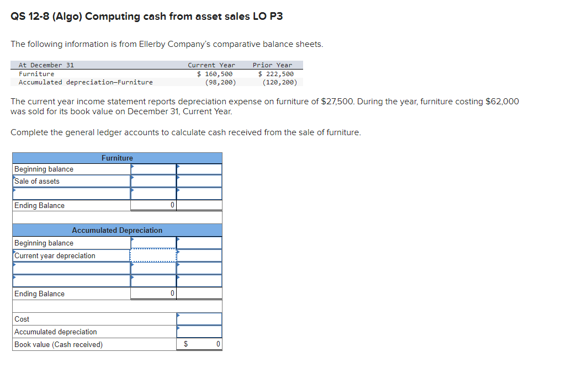
Task: Click the triangle in the Furniture credit column top cell
Action: (x=178, y=166)
